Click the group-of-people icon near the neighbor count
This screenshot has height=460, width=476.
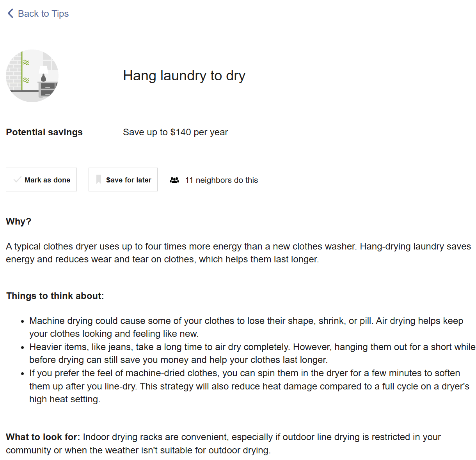tap(174, 180)
